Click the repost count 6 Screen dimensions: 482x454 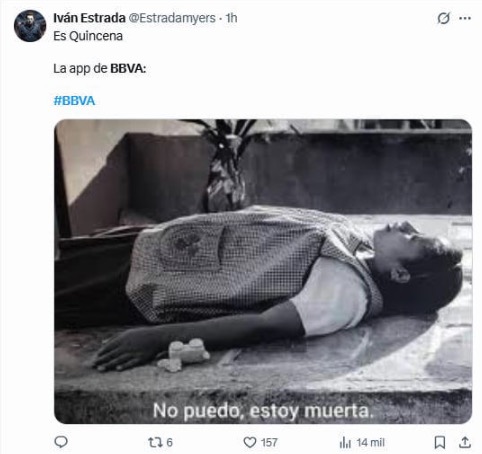(x=169, y=442)
